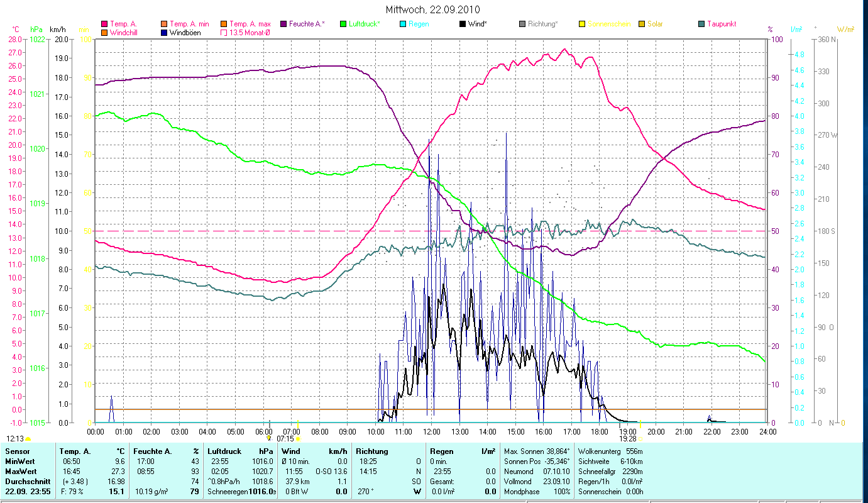This screenshot has width=868, height=503.
Task: Click the Windböen legend label
Action: pos(185,33)
